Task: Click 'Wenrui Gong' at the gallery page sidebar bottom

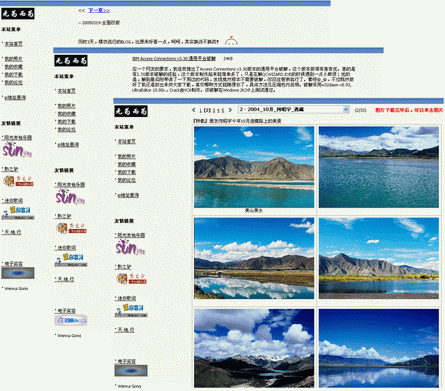Action: point(129,386)
